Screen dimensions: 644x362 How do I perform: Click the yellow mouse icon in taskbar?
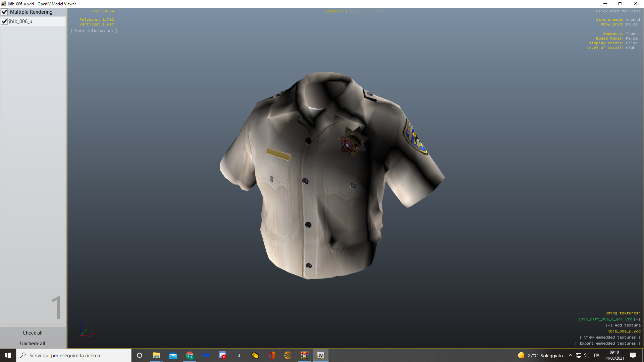click(255, 355)
